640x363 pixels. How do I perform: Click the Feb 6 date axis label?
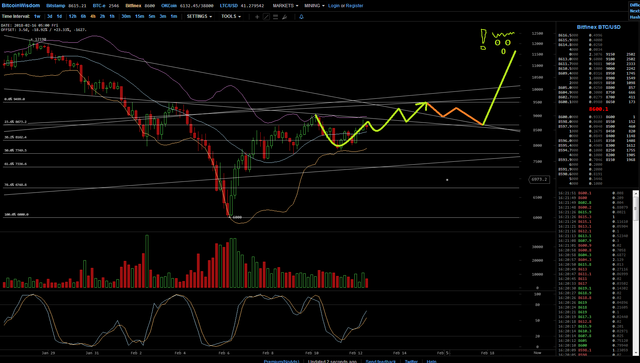tap(224, 353)
